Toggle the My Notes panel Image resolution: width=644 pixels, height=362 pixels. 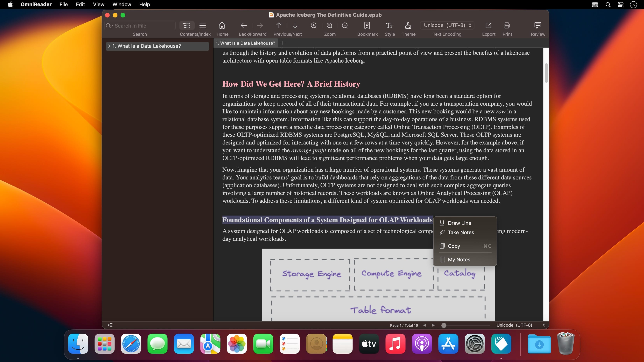(459, 259)
